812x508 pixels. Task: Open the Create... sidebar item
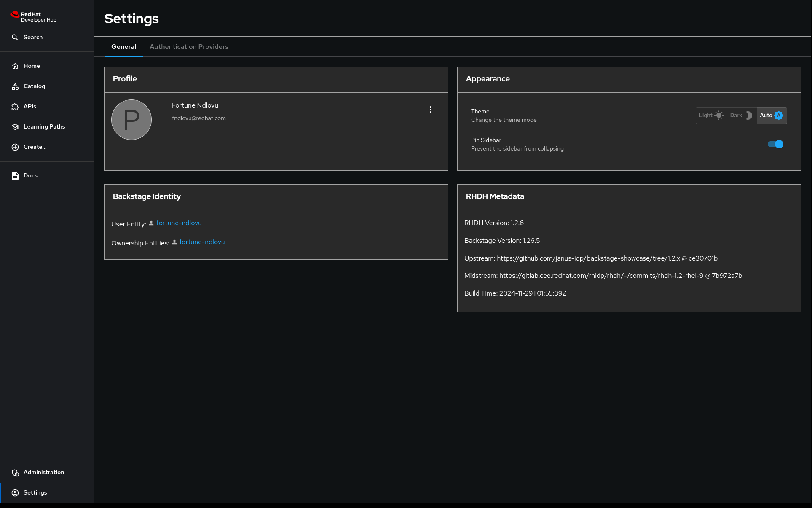click(47, 147)
